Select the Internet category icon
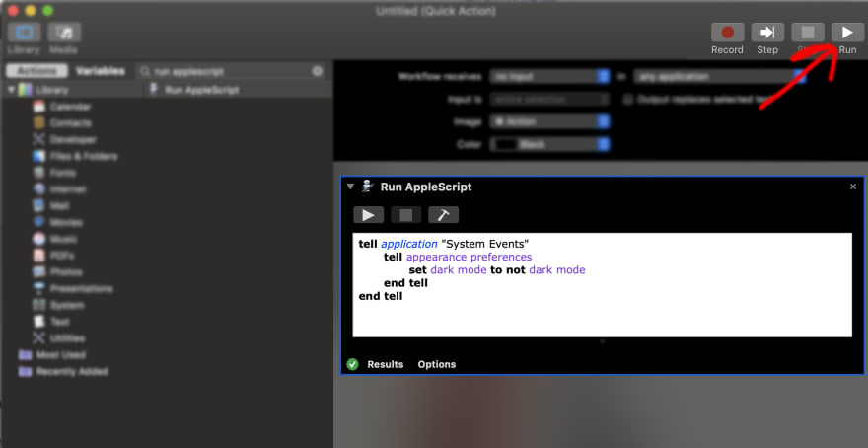The image size is (868, 448). click(38, 189)
